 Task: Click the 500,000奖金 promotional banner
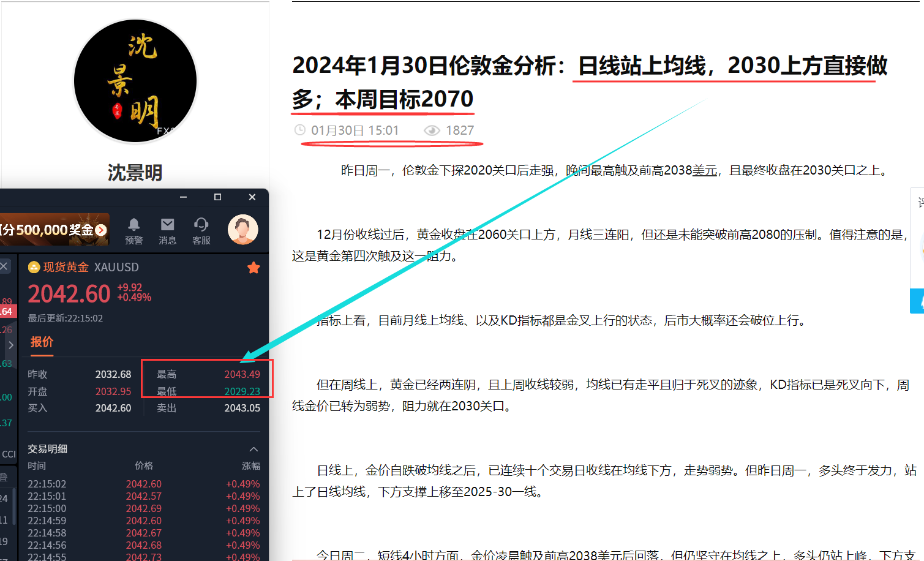click(54, 230)
